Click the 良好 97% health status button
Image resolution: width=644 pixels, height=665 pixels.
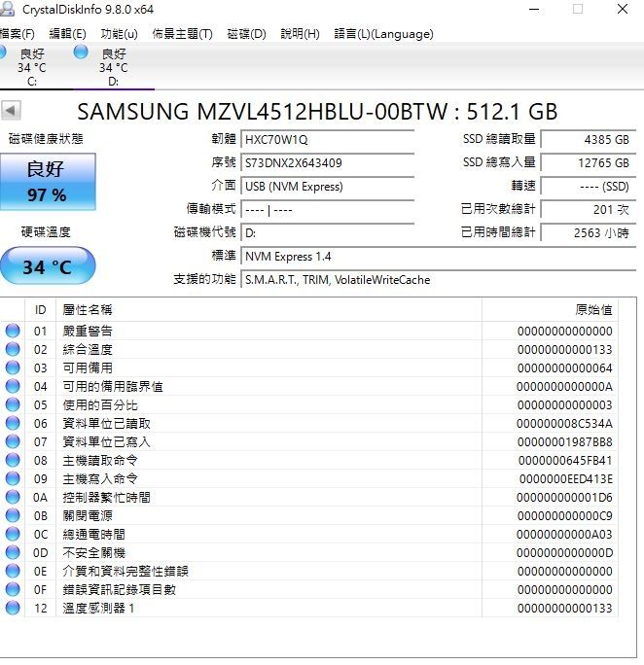tap(47, 182)
